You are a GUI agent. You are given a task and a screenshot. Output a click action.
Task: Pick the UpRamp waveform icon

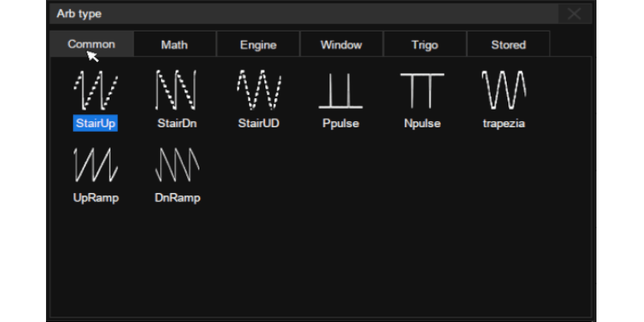96,165
